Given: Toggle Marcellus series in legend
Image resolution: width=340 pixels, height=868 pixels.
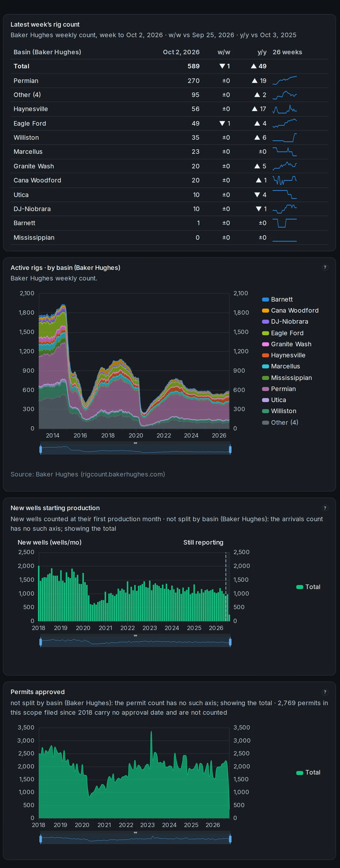Looking at the screenshot, I should click(x=281, y=366).
